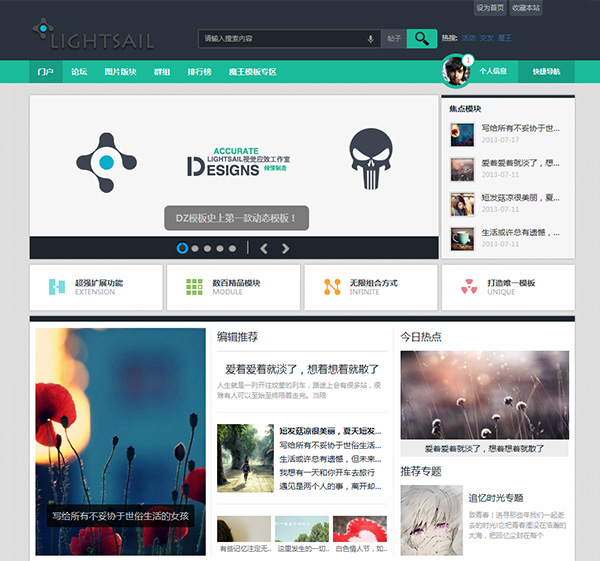The image size is (600, 561).
Task: Open the 论坛 navigation tab
Action: (79, 72)
